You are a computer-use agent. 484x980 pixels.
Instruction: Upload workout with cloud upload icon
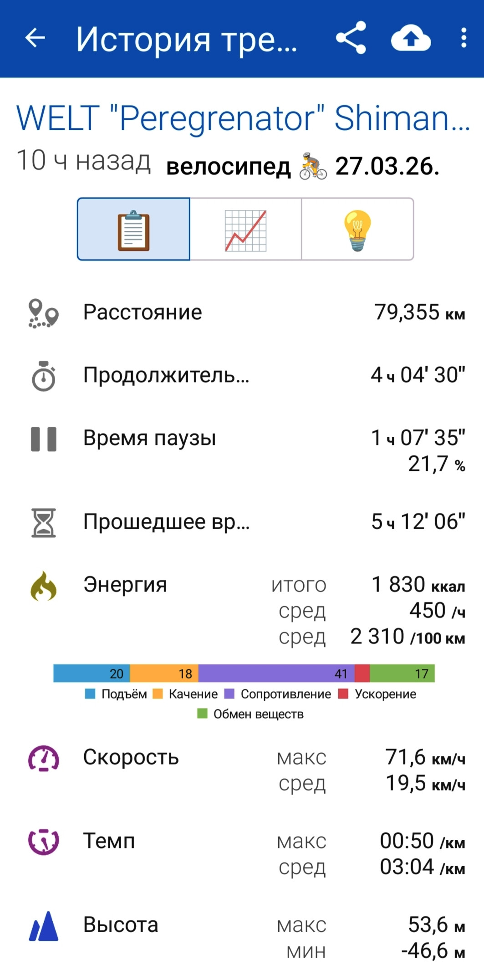click(411, 38)
